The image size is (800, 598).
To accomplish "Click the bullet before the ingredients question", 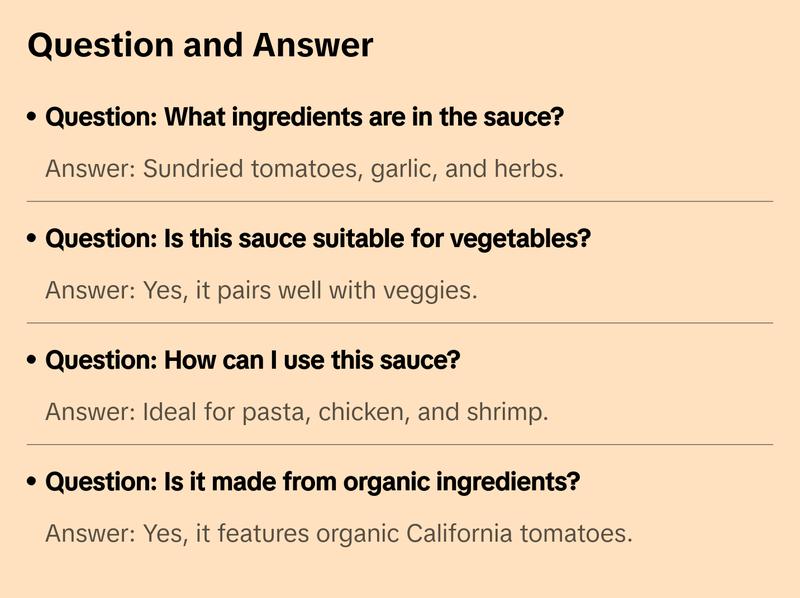I will pos(32,118).
